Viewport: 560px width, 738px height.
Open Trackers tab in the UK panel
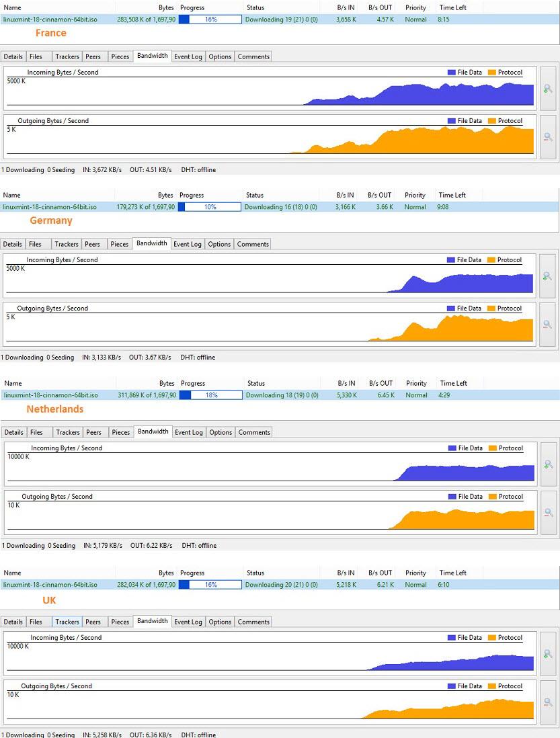point(67,622)
